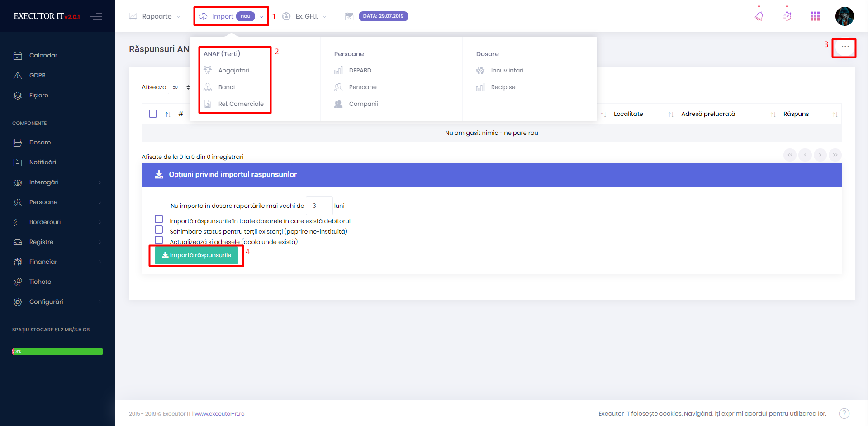
Task: Select Angajatori under ANAF (Terti)
Action: point(233,70)
